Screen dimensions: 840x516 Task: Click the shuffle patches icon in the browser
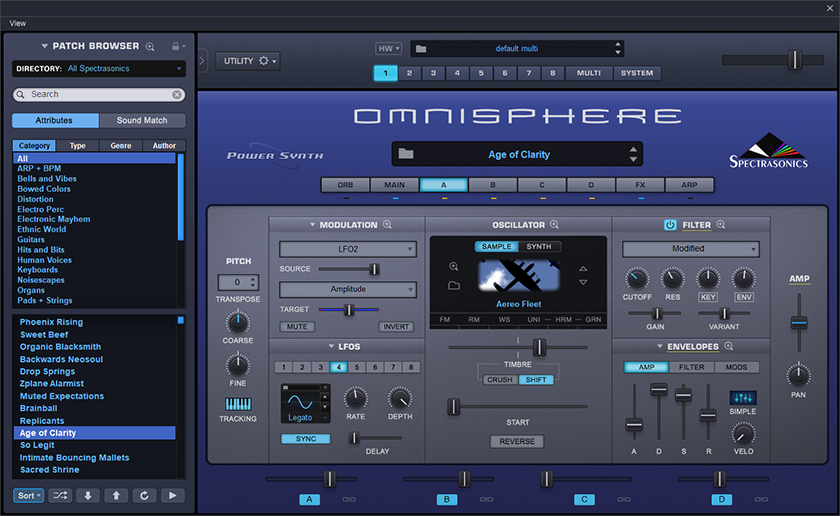pyautogui.click(x=62, y=495)
